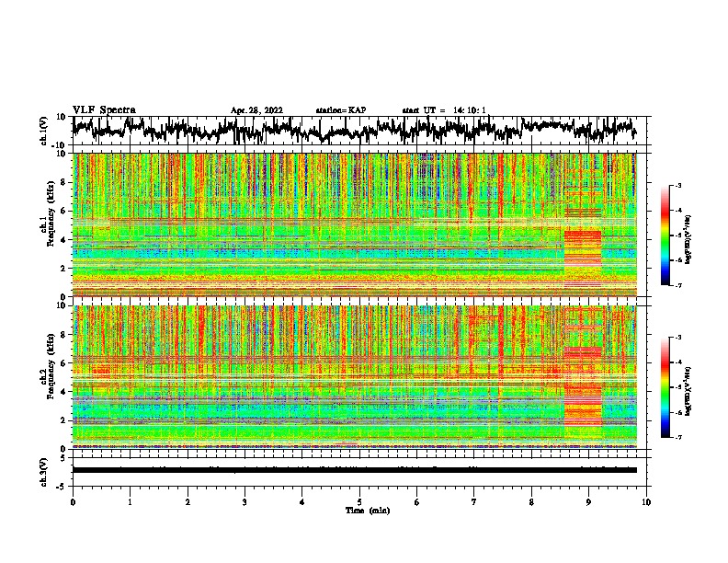The height and width of the screenshot is (563, 728).
Task: Click the "station=KAP" label
Action: pos(341,110)
